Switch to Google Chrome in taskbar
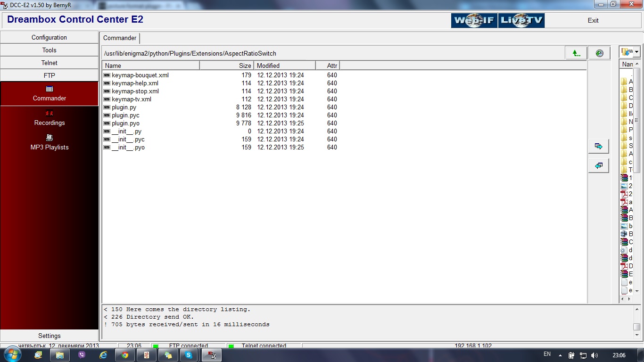The image size is (644, 362). coord(125,355)
